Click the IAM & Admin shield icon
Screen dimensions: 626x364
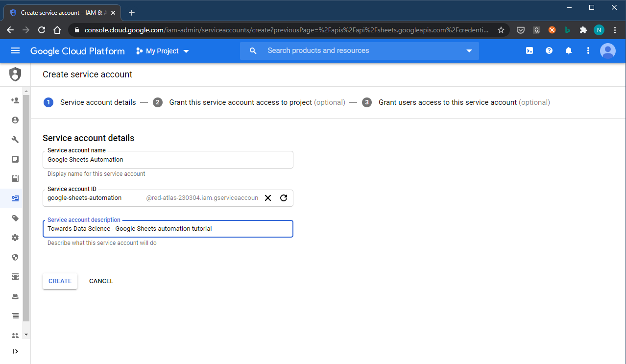pos(15,74)
